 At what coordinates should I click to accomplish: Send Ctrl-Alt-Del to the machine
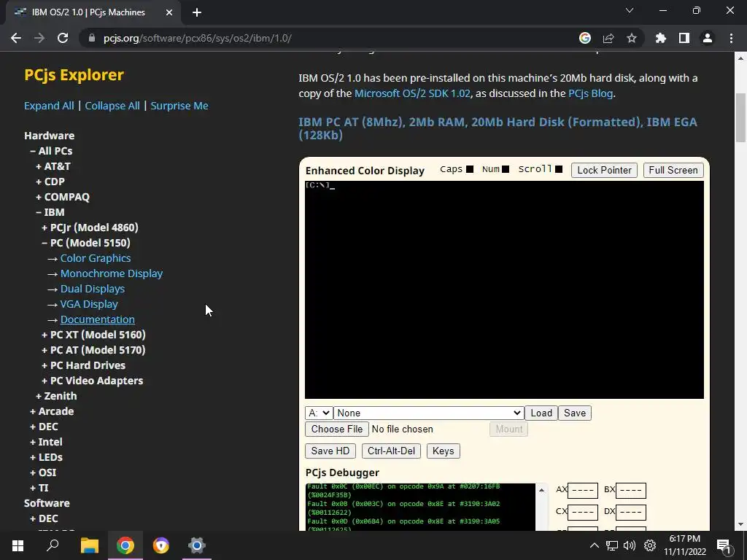click(391, 451)
